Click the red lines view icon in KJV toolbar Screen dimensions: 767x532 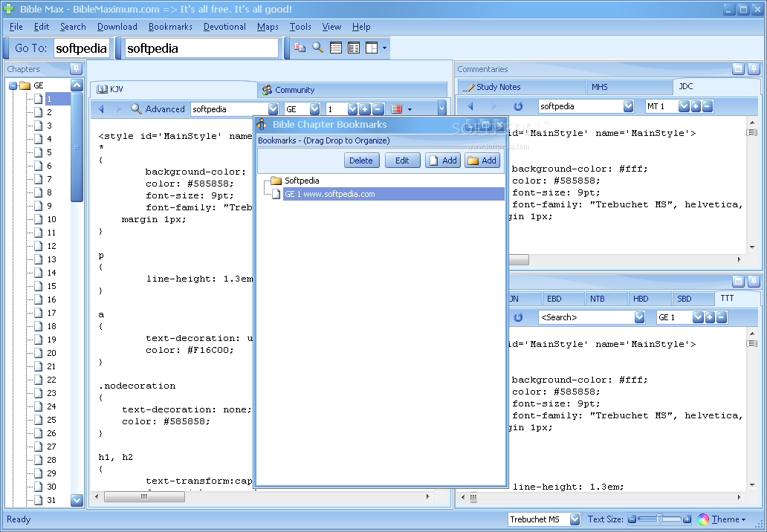coord(397,109)
